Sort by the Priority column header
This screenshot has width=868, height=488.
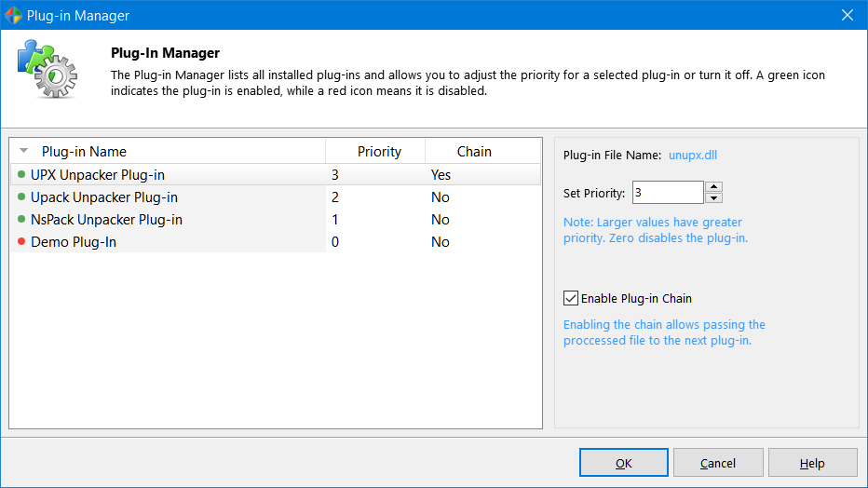[375, 151]
